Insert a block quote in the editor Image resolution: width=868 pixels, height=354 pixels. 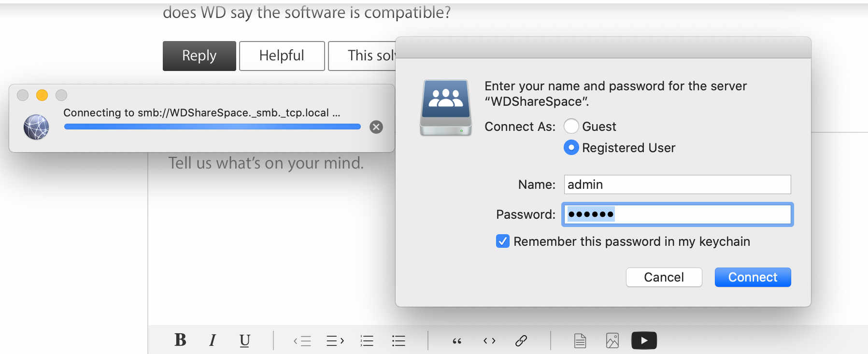pos(457,341)
